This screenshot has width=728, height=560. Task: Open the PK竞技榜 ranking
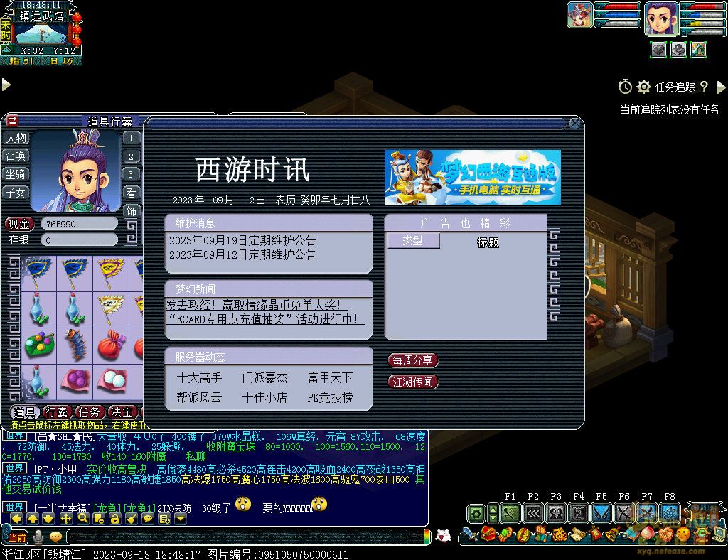coord(330,397)
